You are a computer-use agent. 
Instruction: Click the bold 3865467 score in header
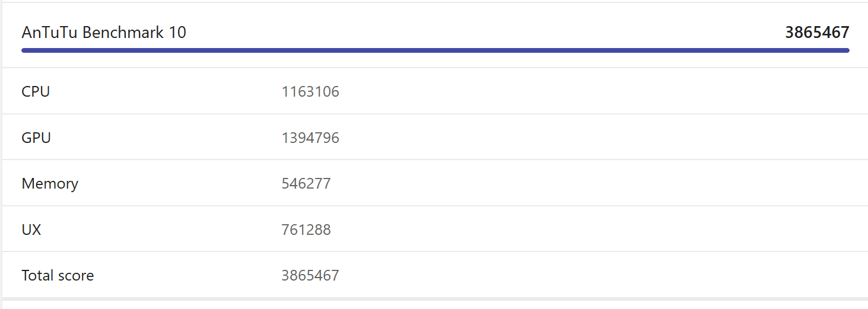click(x=817, y=33)
